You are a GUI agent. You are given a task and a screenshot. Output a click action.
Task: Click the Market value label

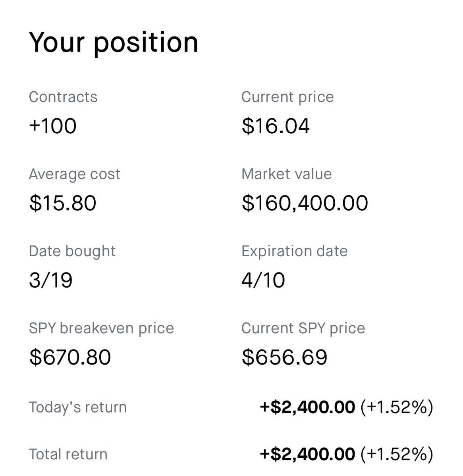pos(286,174)
